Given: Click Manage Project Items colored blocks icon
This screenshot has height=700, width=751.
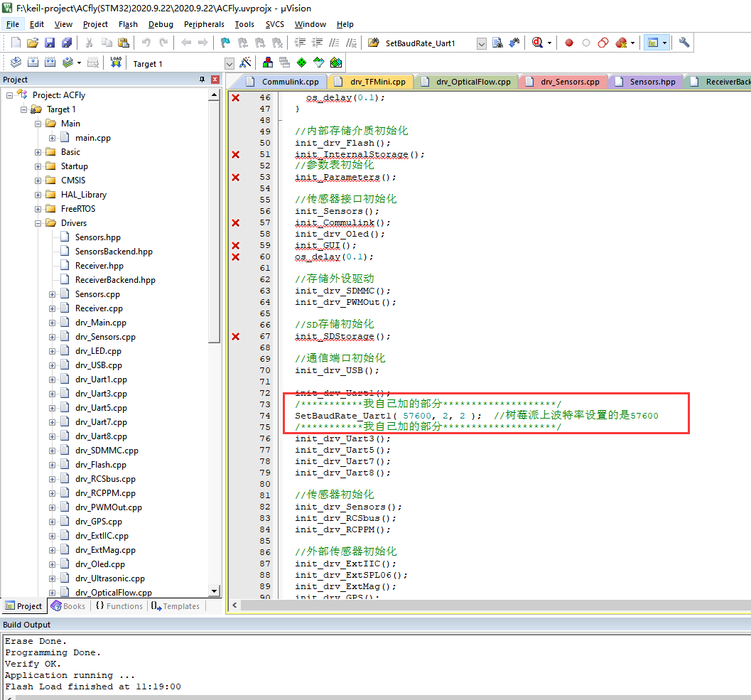Looking at the screenshot, I should 268,63.
